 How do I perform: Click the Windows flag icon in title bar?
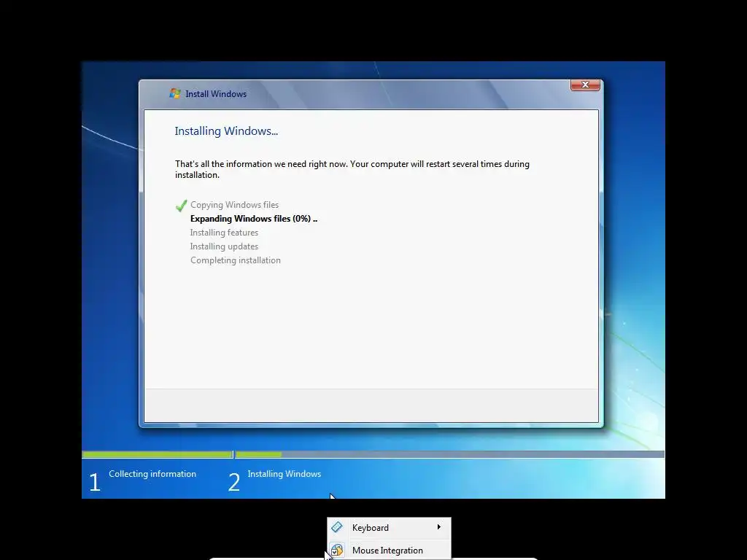pos(175,93)
